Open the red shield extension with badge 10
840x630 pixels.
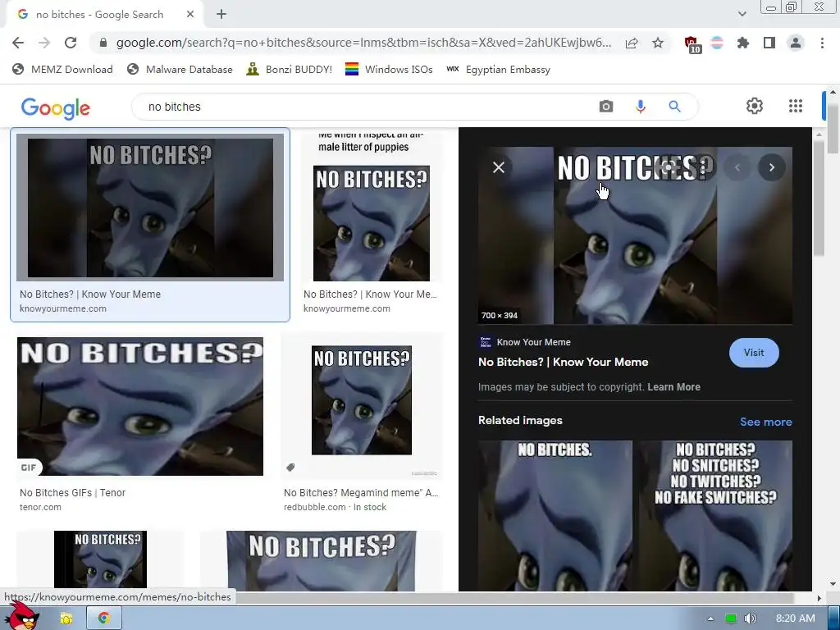click(x=692, y=44)
